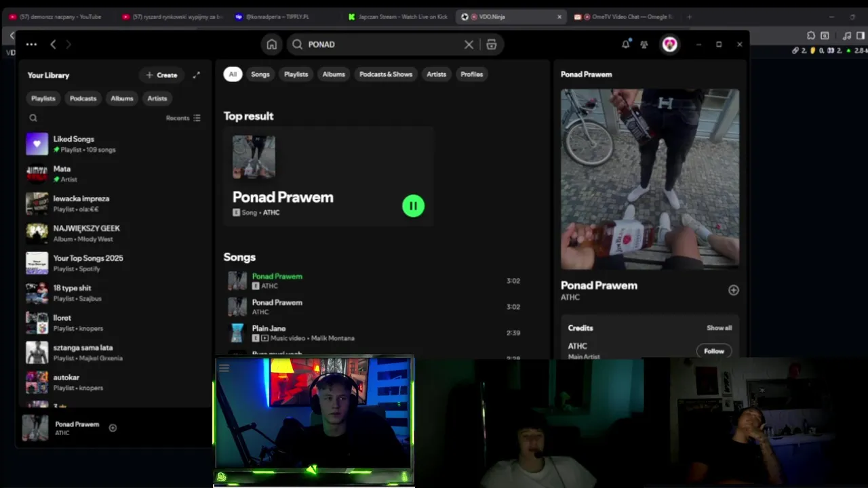Image resolution: width=868 pixels, height=488 pixels.
Task: Click the search magnifier icon in top bar
Action: [297, 44]
